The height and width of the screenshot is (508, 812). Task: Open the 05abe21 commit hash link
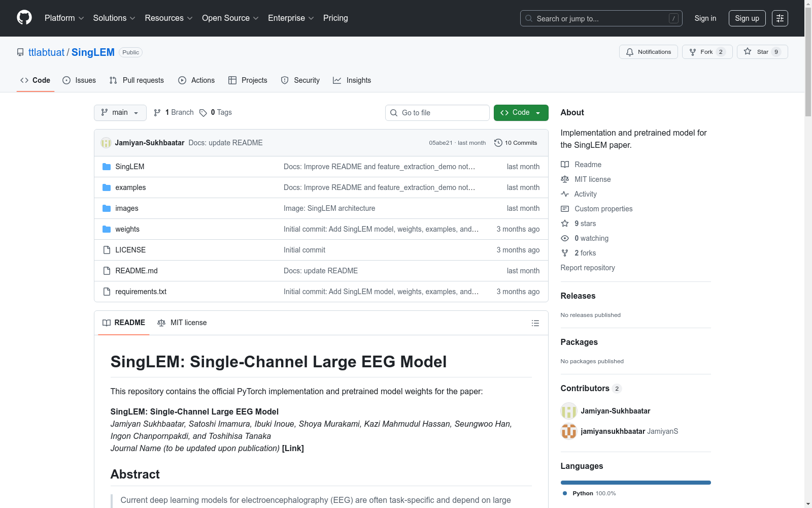point(441,143)
